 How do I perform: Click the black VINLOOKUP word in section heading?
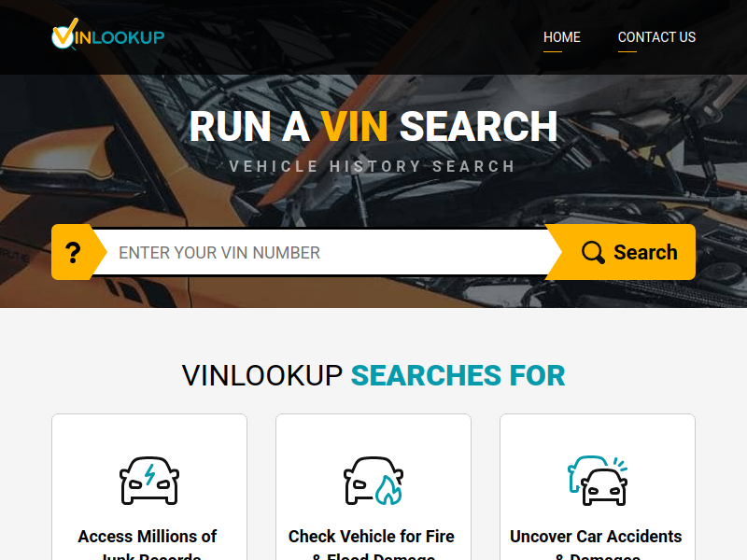pos(262,376)
